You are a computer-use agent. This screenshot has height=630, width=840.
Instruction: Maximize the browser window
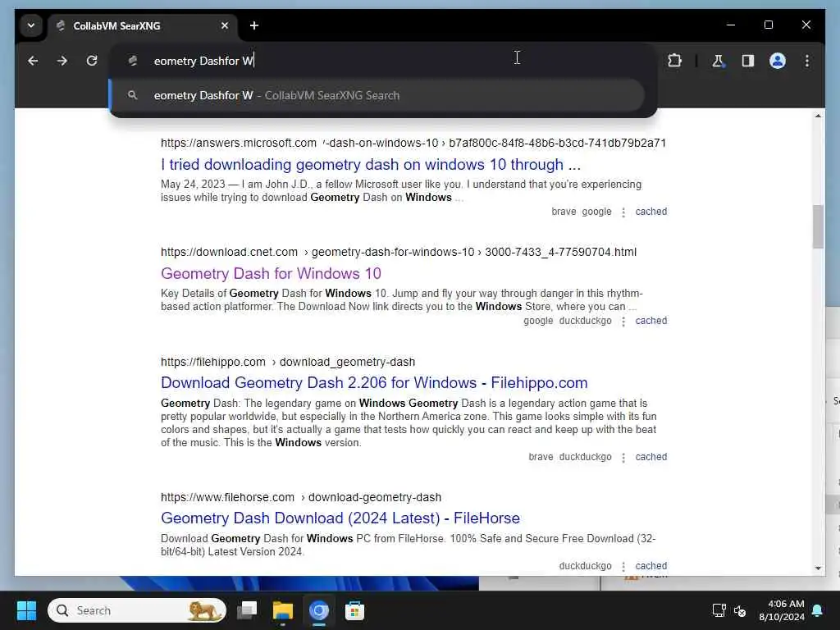click(x=768, y=25)
